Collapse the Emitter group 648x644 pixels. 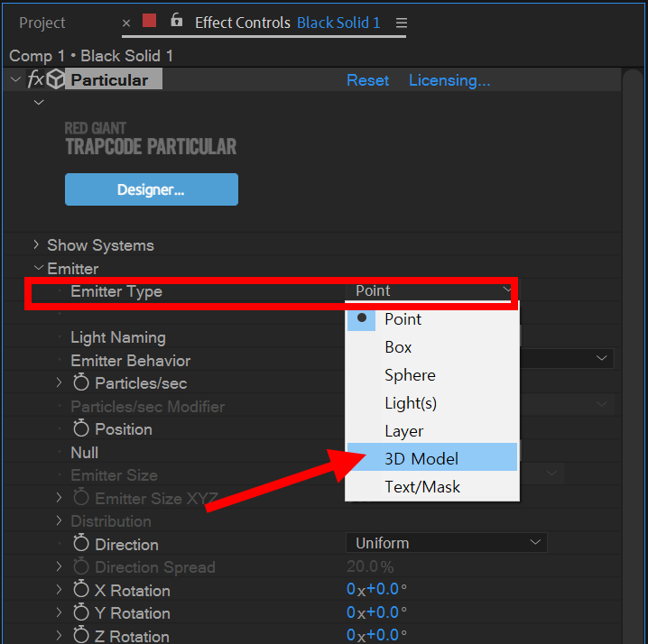[39, 268]
